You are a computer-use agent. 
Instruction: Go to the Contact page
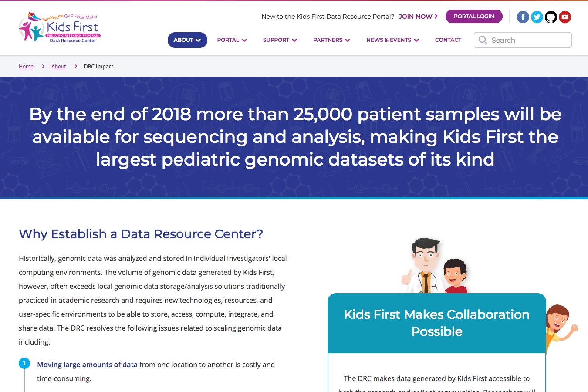448,40
